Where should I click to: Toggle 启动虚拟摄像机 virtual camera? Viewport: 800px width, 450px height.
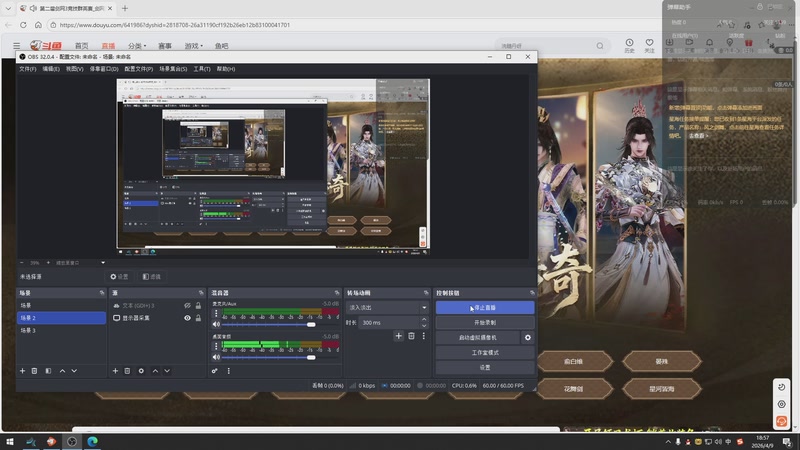[x=478, y=337]
